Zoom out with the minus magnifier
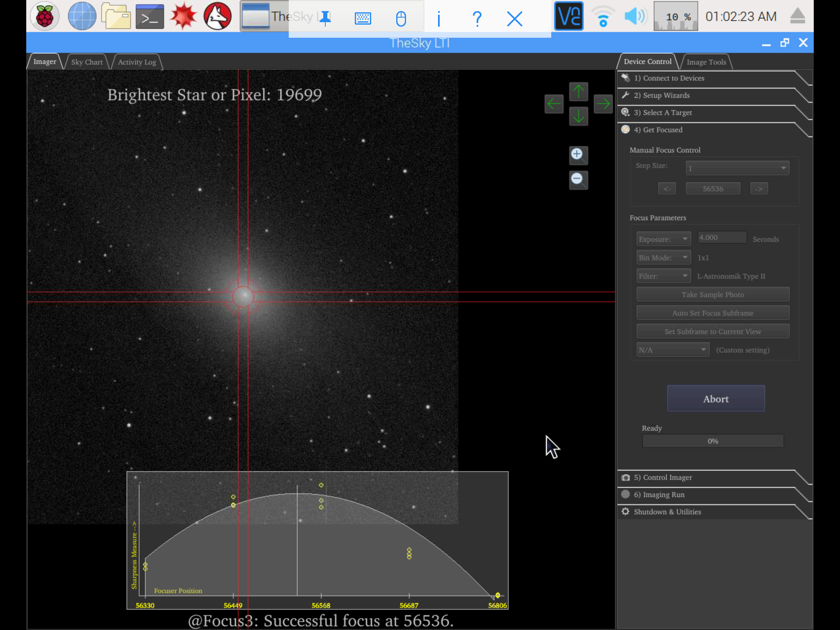Screen dimensions: 840x630 (x=579, y=180)
